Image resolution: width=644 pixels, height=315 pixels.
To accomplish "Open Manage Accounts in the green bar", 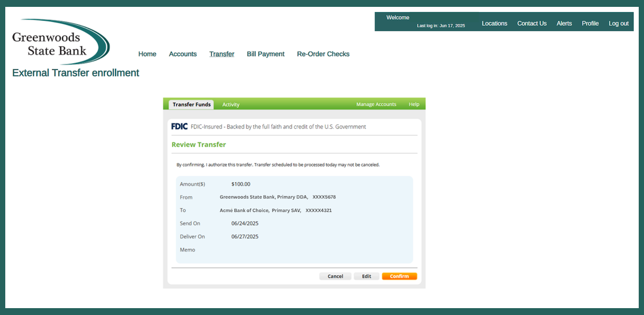I will [376, 105].
